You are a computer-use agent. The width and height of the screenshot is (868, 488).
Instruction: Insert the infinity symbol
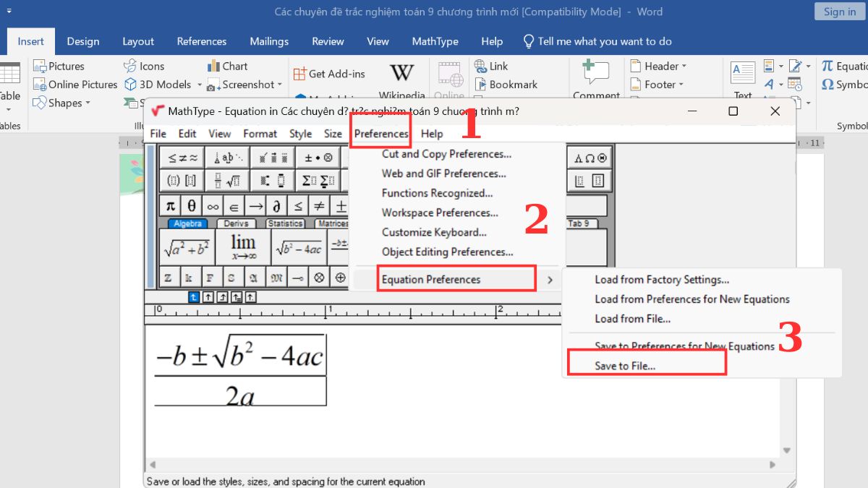213,205
